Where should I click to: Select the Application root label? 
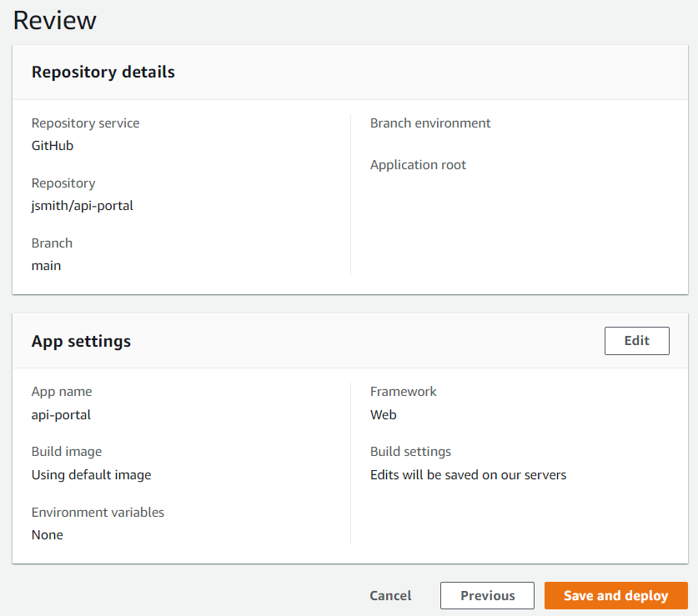[x=418, y=165]
